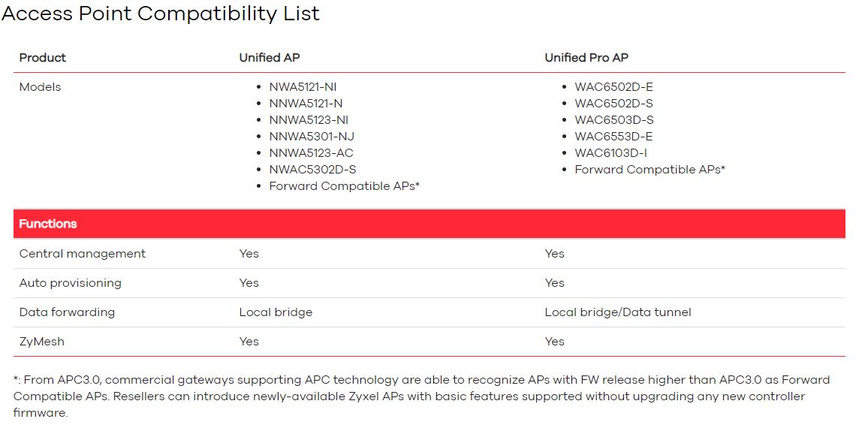Click Forward Compatible APs under Unified Pro AP
The image size is (868, 428).
click(x=650, y=170)
